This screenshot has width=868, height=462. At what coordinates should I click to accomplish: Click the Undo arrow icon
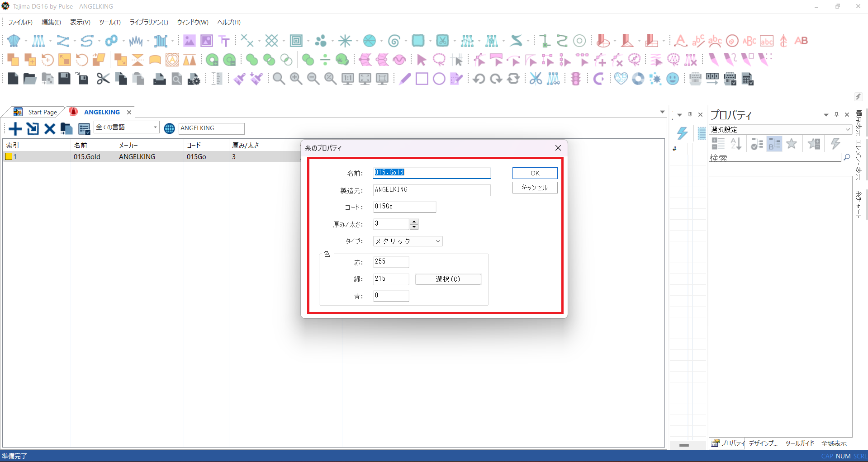click(x=479, y=79)
